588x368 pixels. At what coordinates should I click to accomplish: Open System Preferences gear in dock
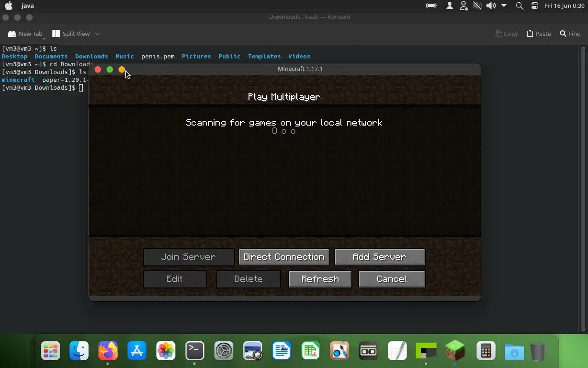point(224,351)
